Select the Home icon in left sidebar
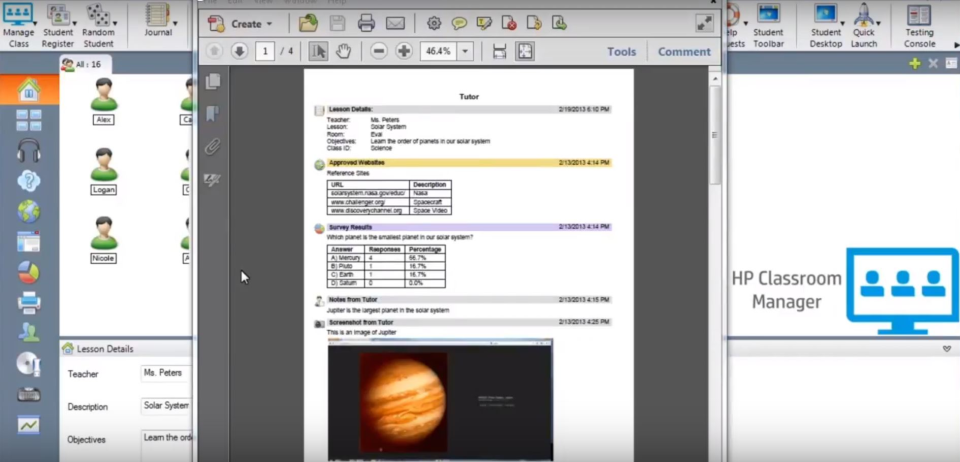Image resolution: width=960 pixels, height=462 pixels. point(29,90)
